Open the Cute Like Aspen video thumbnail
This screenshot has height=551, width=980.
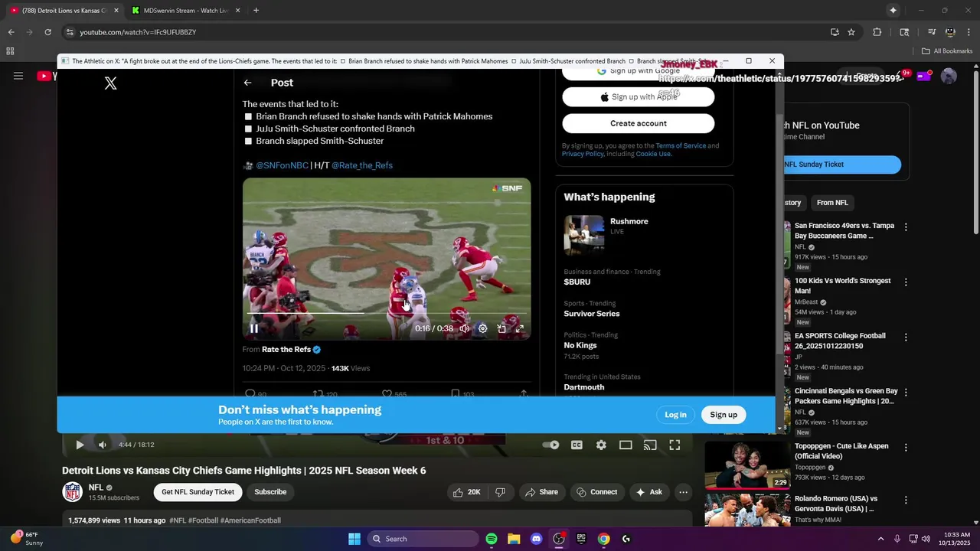(747, 465)
